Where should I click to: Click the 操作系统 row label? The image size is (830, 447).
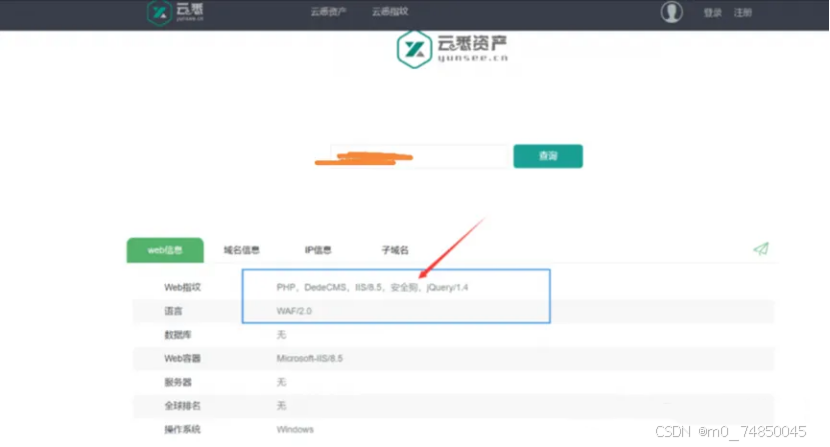[182, 430]
